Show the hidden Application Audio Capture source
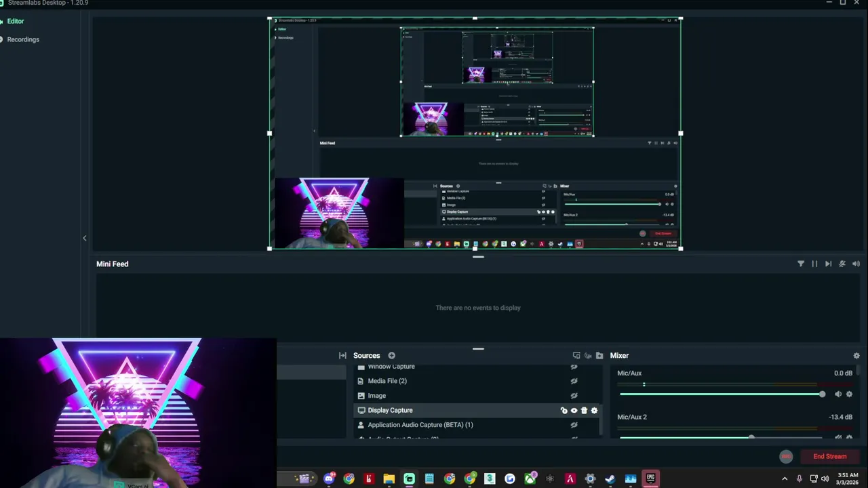The height and width of the screenshot is (488, 868). click(x=574, y=425)
